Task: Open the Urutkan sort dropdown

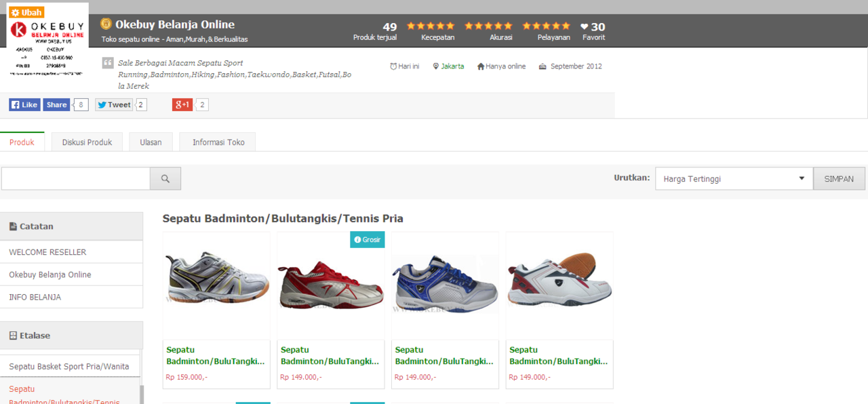Action: [x=734, y=179]
